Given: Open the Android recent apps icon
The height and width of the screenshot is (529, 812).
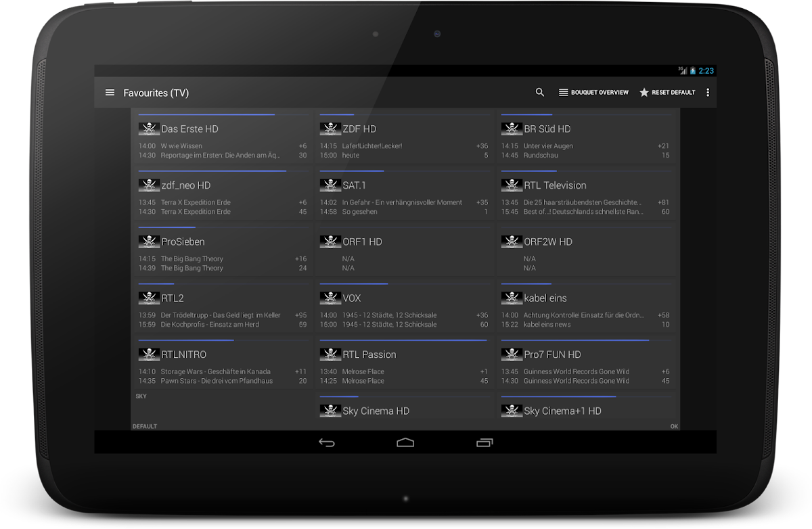Looking at the screenshot, I should pos(484,443).
